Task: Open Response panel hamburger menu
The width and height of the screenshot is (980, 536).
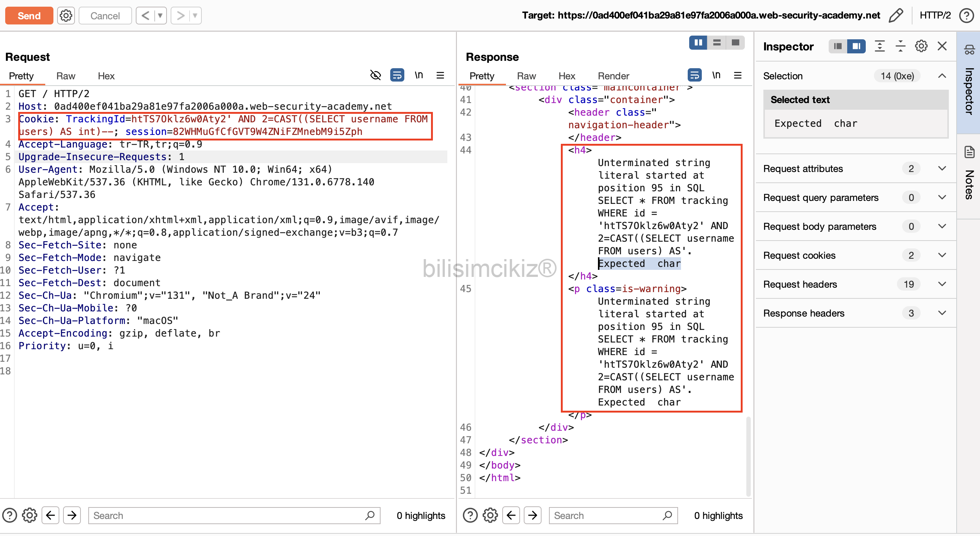Action: click(738, 75)
